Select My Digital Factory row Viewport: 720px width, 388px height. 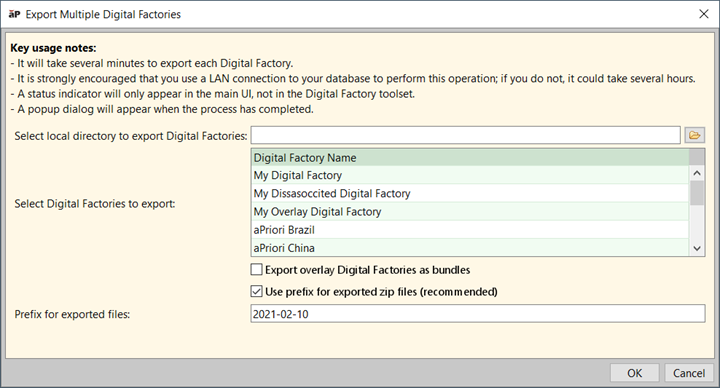(x=470, y=175)
